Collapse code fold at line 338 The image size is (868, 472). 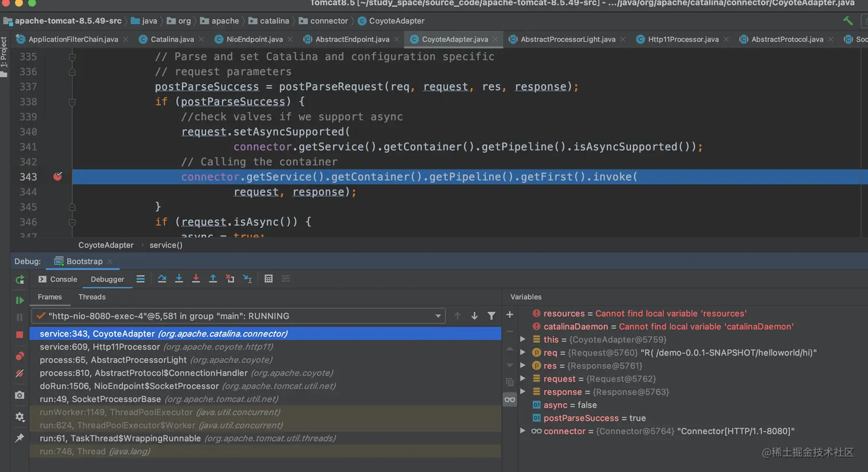72,102
